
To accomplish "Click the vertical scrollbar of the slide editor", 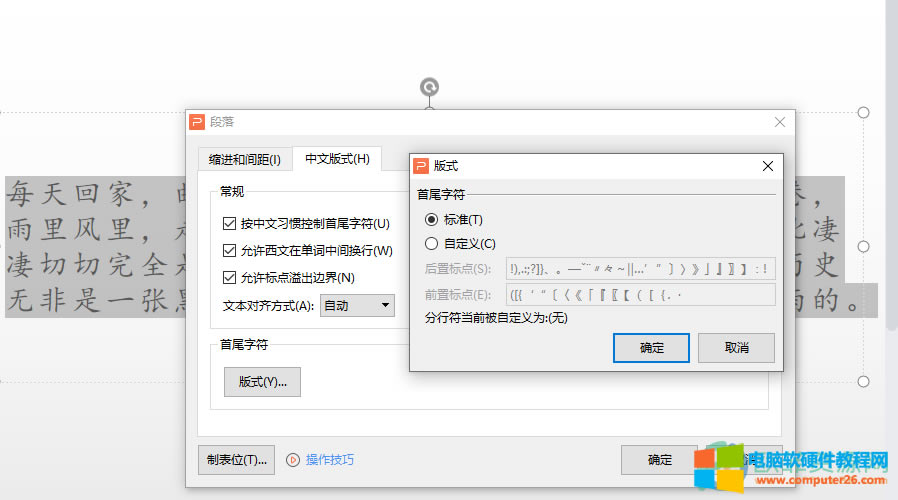I will click(892, 165).
